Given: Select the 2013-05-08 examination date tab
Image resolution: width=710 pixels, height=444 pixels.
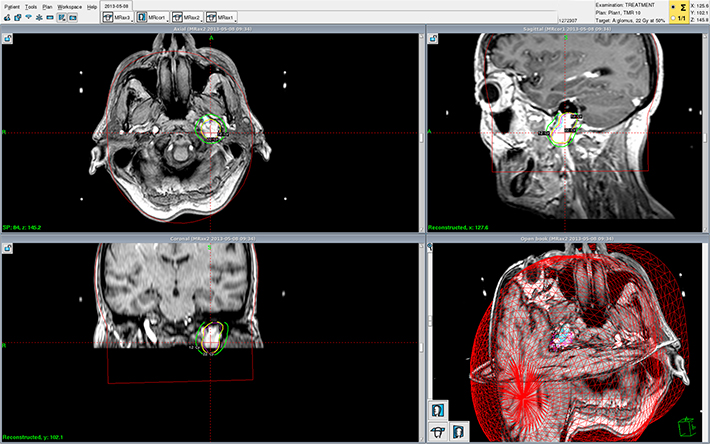Looking at the screenshot, I should pyautogui.click(x=116, y=6).
